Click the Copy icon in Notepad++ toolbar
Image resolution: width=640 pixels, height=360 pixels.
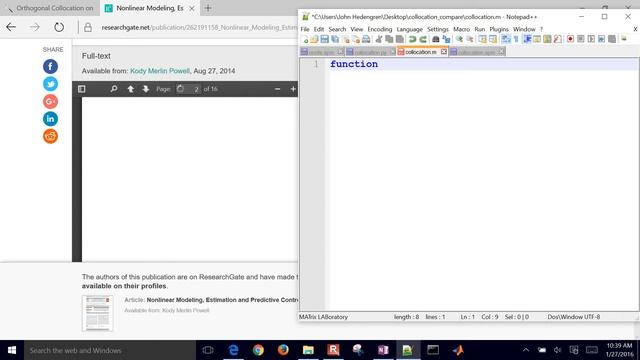(389, 39)
